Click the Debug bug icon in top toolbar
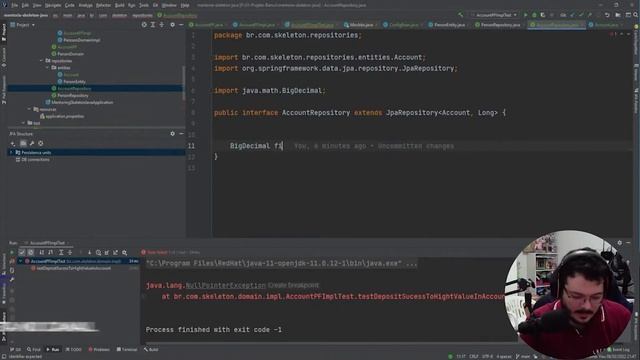Screen dimensions: 640x360 pos(534,15)
